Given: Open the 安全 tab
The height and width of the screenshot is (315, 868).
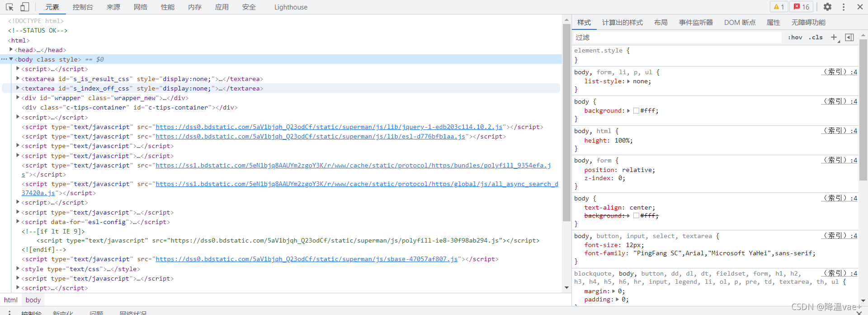Looking at the screenshot, I should pyautogui.click(x=249, y=7).
